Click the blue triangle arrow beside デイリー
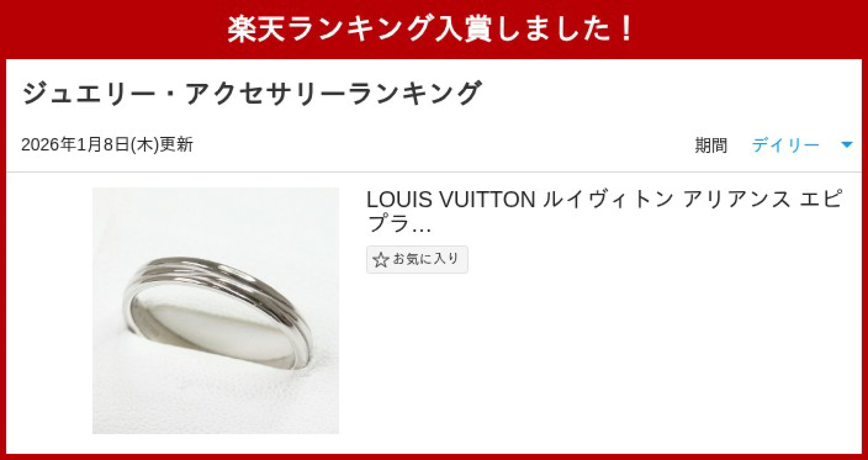Image resolution: width=868 pixels, height=460 pixels. [847, 145]
